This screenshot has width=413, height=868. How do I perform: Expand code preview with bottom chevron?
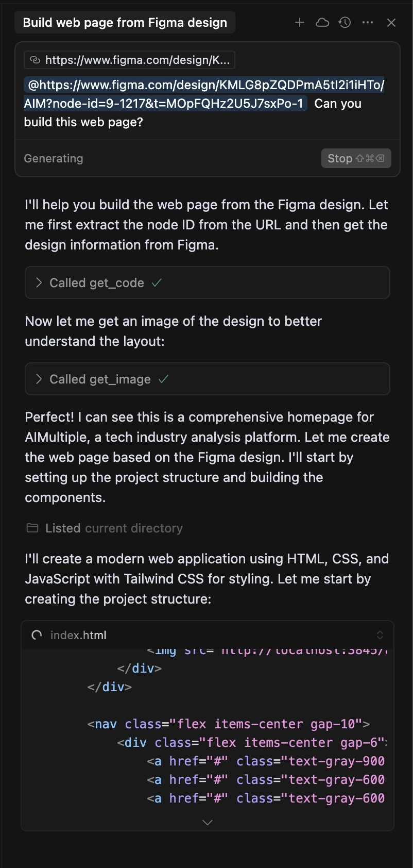pos(208,822)
